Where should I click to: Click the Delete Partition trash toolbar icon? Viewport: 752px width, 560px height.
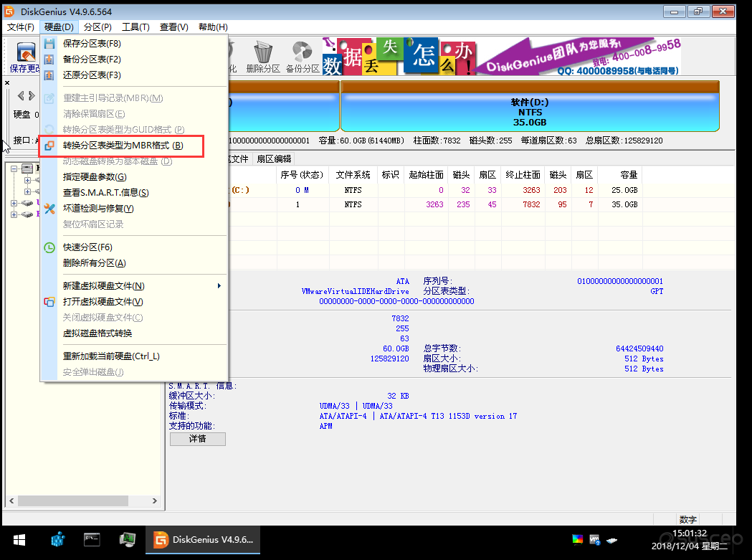click(x=263, y=57)
